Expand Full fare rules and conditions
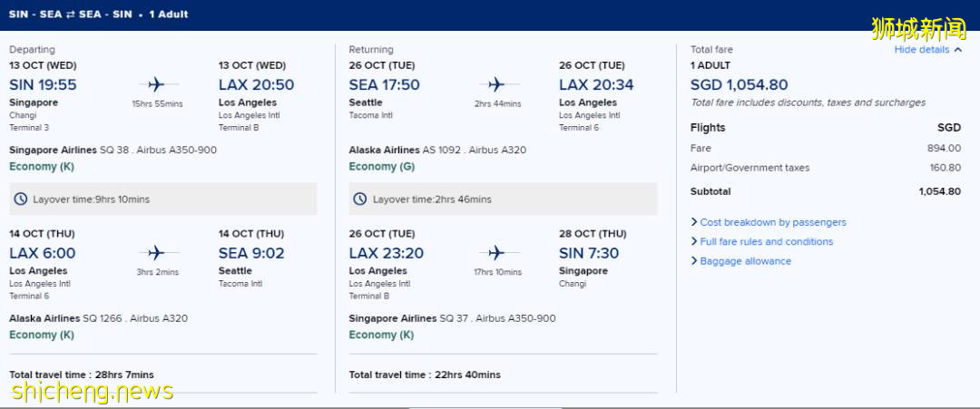980x409 pixels. (766, 242)
